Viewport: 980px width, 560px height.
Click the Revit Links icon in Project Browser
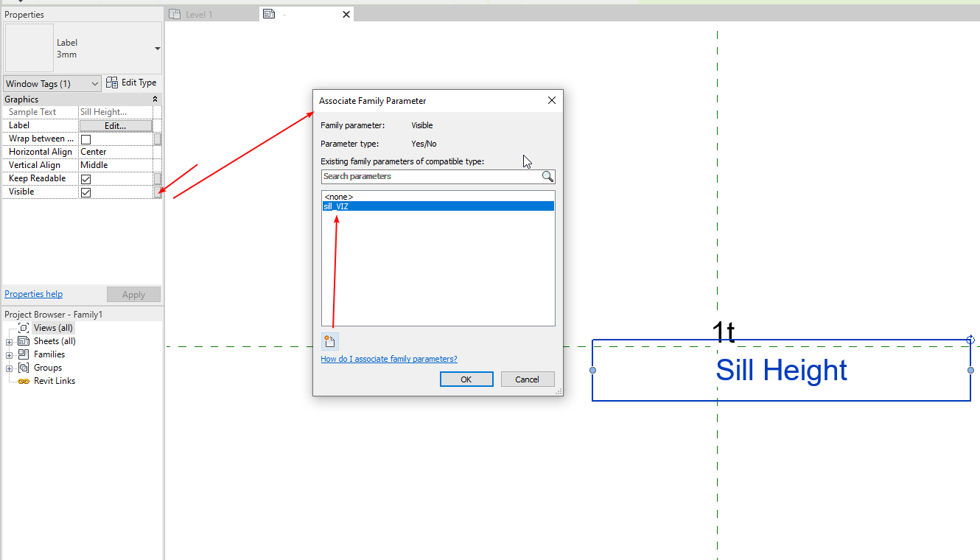point(22,380)
